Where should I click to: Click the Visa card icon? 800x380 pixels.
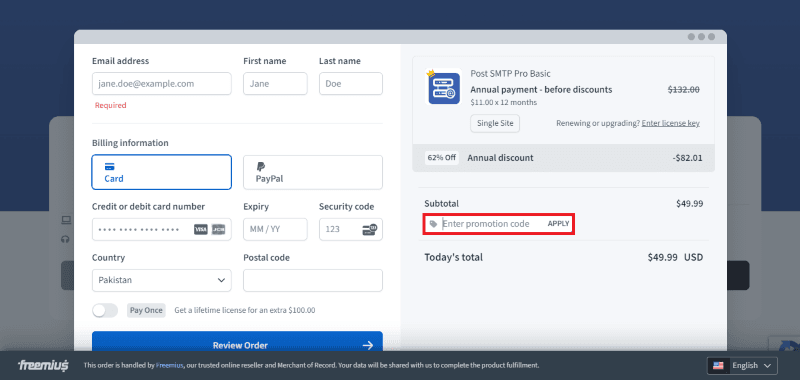pos(201,230)
